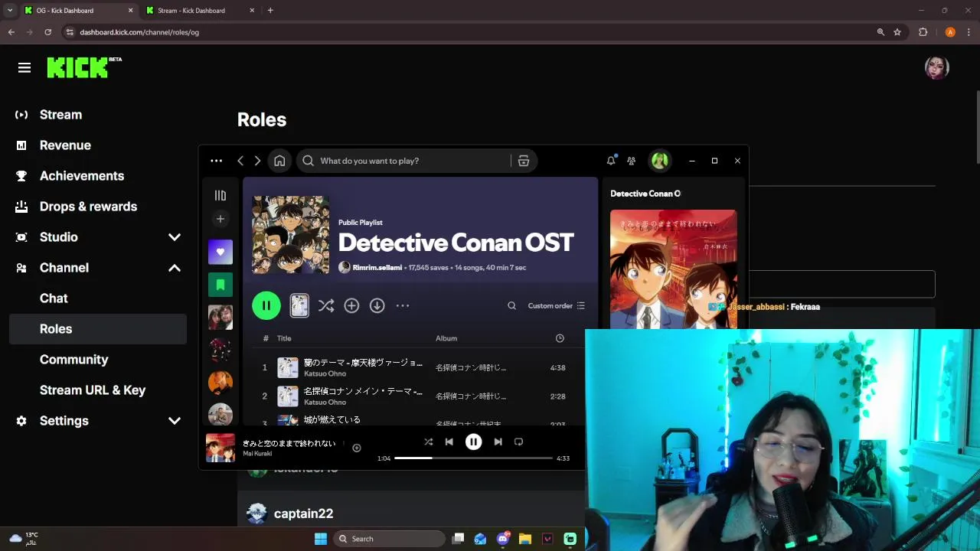The width and height of the screenshot is (980, 551).
Task: Open Outlook from the Windows taskbar
Action: coord(480,539)
